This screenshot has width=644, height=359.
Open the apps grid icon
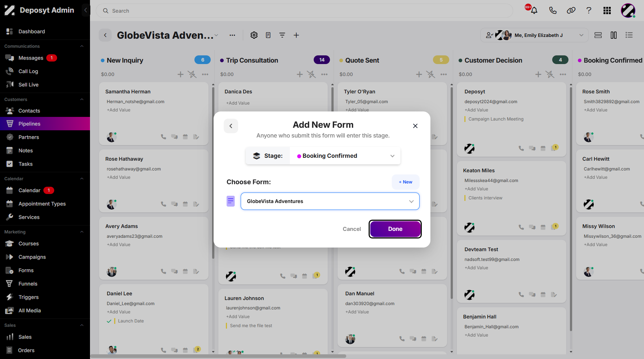(607, 10)
